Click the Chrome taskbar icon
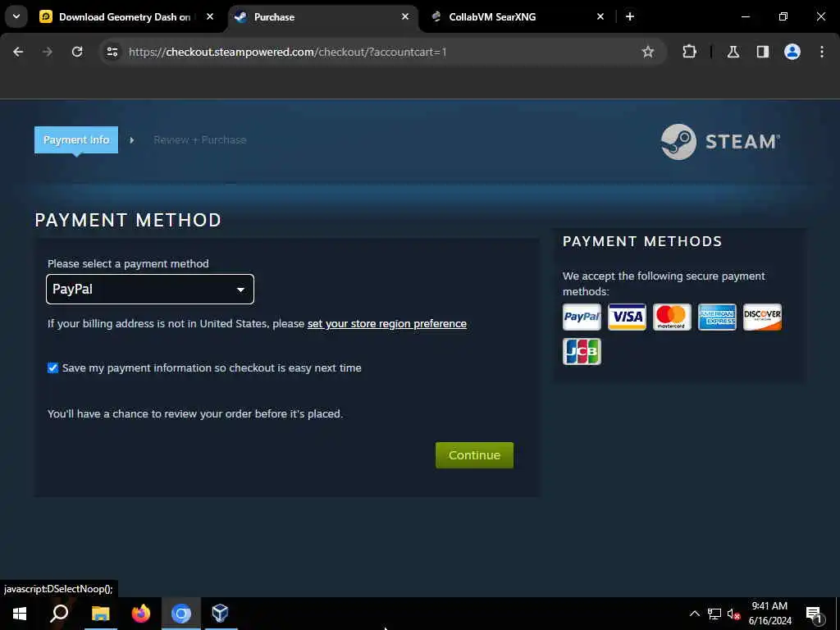Screen dimensions: 840x630 point(181,614)
